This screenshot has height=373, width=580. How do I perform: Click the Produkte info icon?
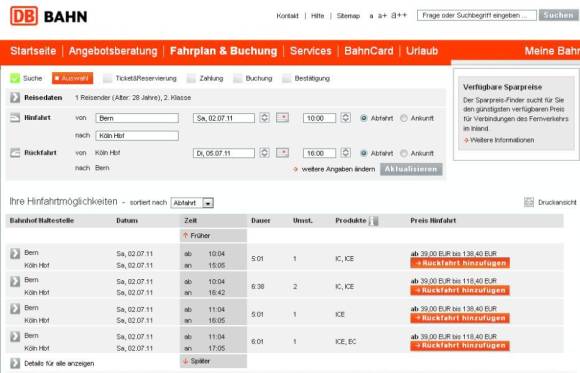pos(374,221)
